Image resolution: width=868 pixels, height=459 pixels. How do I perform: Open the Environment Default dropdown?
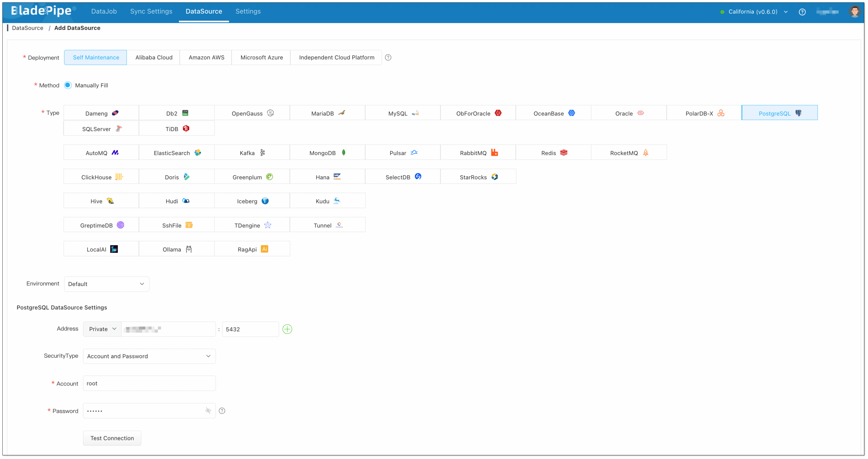[x=107, y=284]
